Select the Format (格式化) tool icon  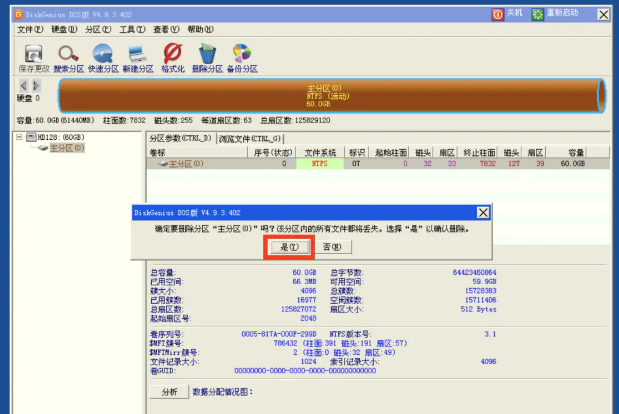[173, 54]
